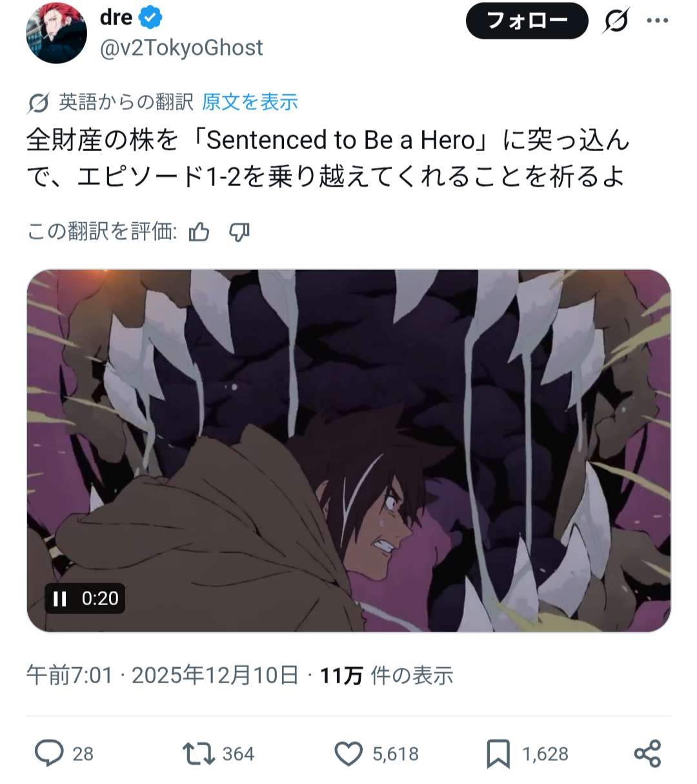Open the share icon menu
The image size is (697, 784).
click(x=647, y=753)
